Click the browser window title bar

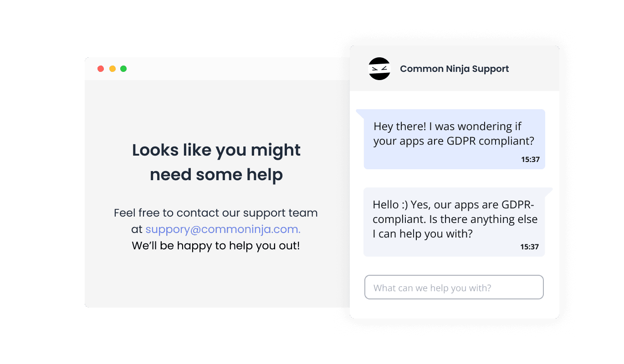pos(217,69)
